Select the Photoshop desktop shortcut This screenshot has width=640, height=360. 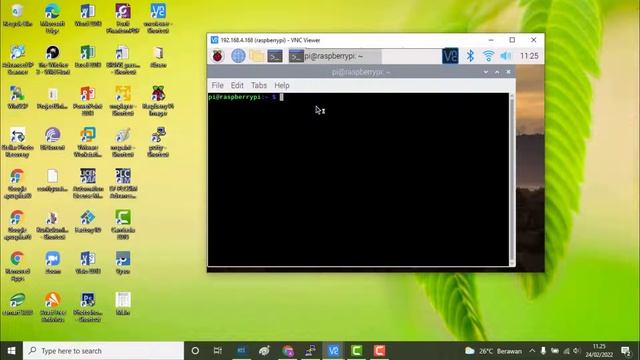coord(88,307)
